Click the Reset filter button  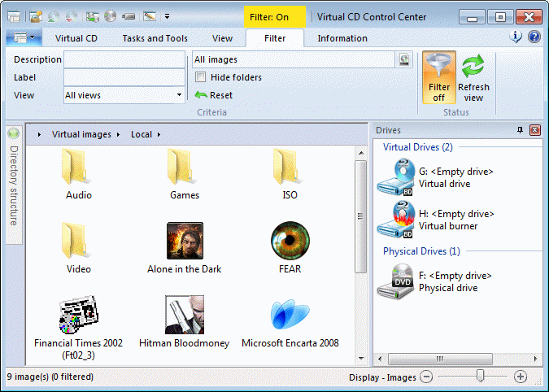click(214, 95)
